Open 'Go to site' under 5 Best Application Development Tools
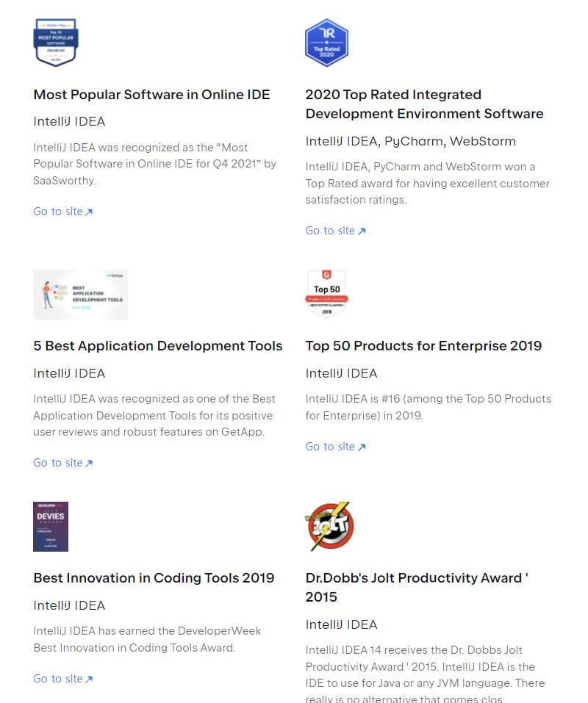This screenshot has width=588, height=703. (x=62, y=463)
